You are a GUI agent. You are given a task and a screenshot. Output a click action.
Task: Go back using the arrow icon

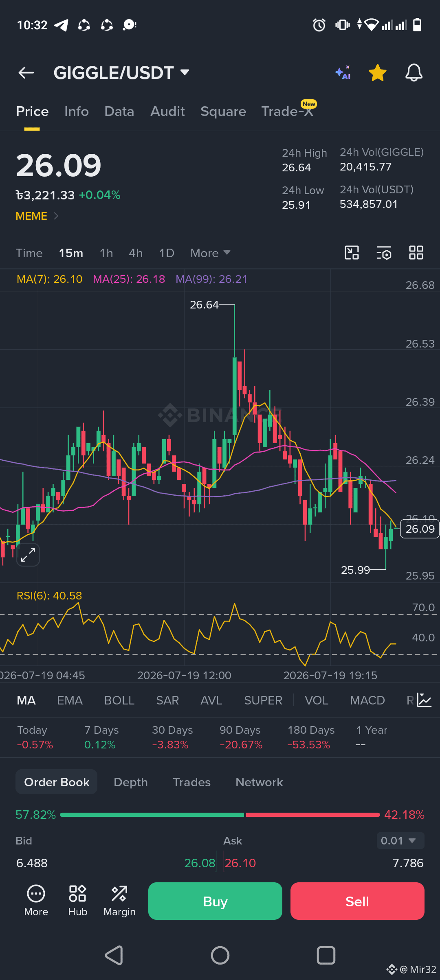tap(26, 73)
